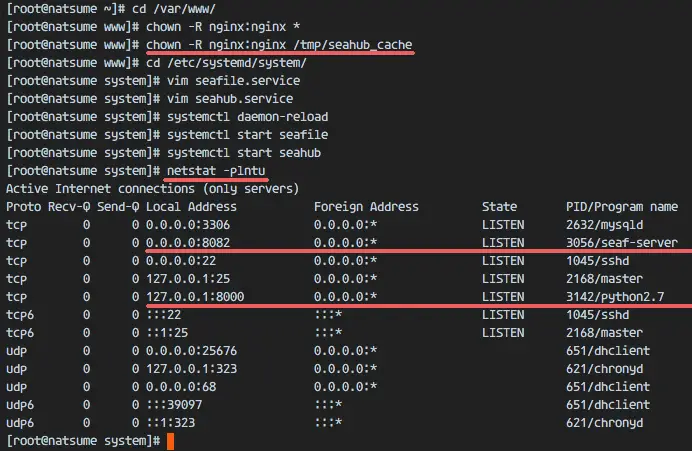Click foreign address '0.0.0.0:*' in mysqld row
Viewport: 692px width, 451px height.
coord(345,225)
